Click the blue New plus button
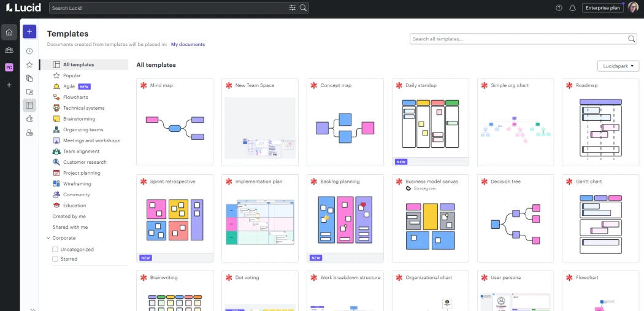 (x=29, y=32)
